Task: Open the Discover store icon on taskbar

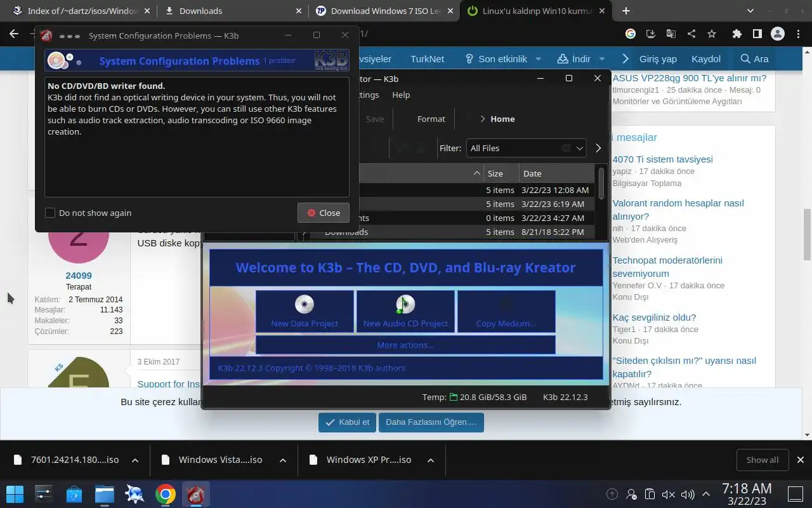Action: [x=74, y=493]
